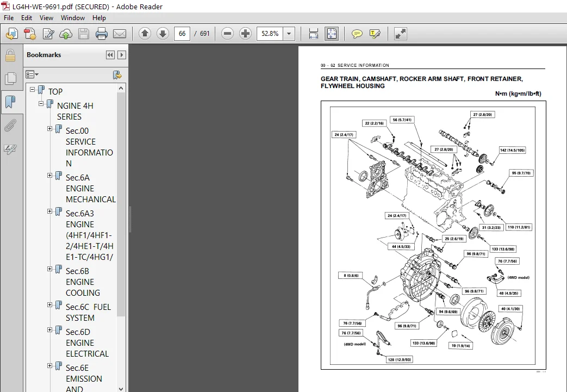Click the Edit PDF icon
567x392 pixels.
(x=48, y=34)
